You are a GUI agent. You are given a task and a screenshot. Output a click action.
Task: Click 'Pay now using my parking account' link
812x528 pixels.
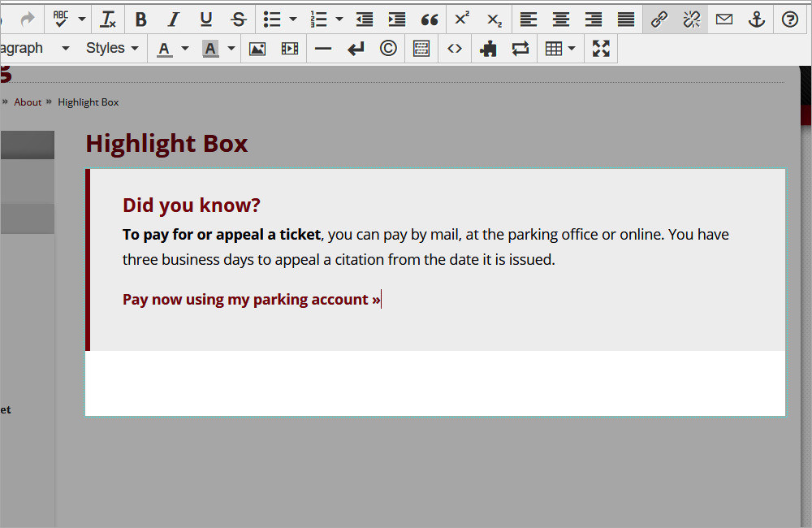[x=251, y=300]
